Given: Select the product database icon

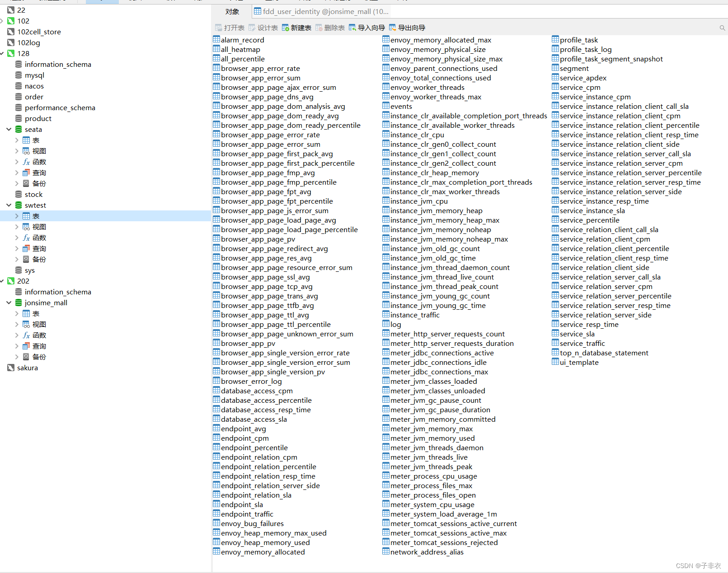Looking at the screenshot, I should point(19,118).
